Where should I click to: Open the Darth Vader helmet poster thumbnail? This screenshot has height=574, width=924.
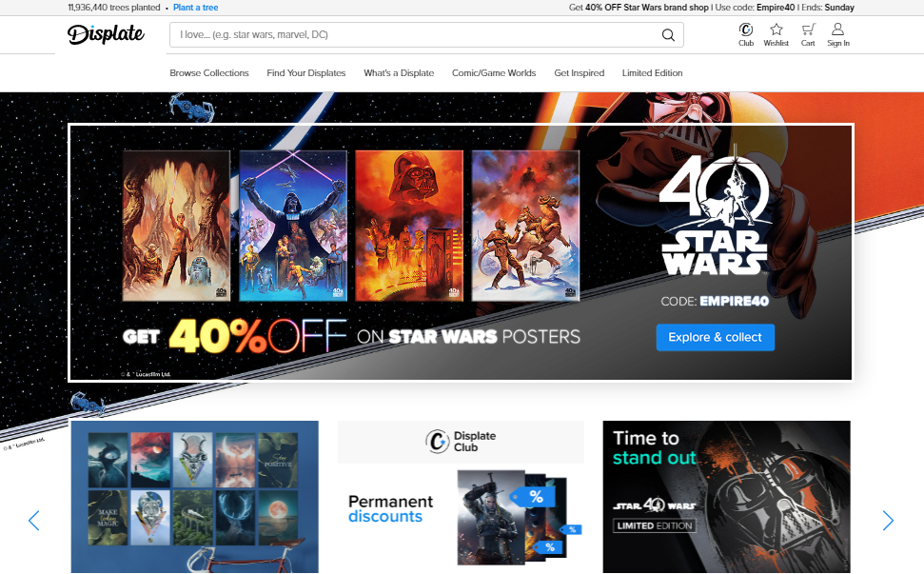409,226
